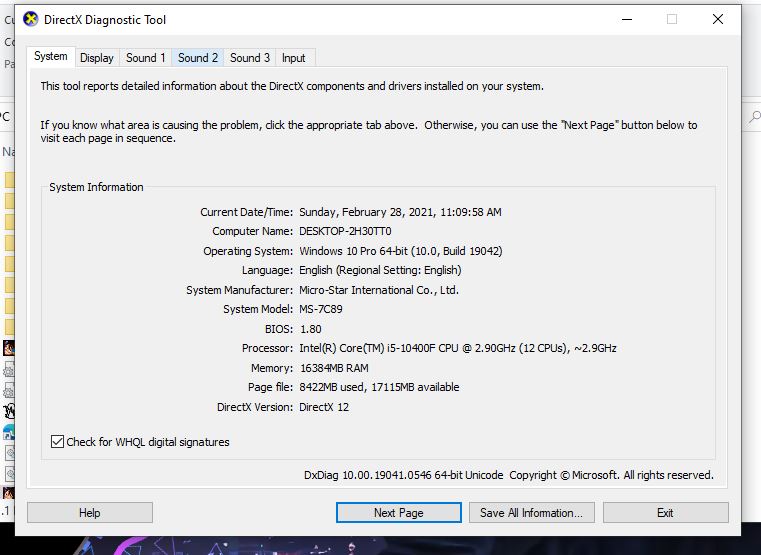
Task: Minimize the DirectX Diagnostic Tool window
Action: (x=627, y=19)
